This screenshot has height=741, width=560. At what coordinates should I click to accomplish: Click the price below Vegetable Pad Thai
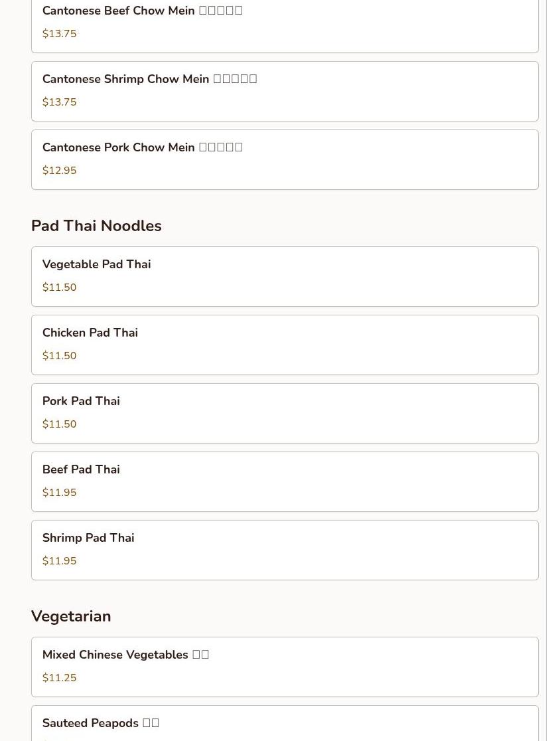click(59, 288)
